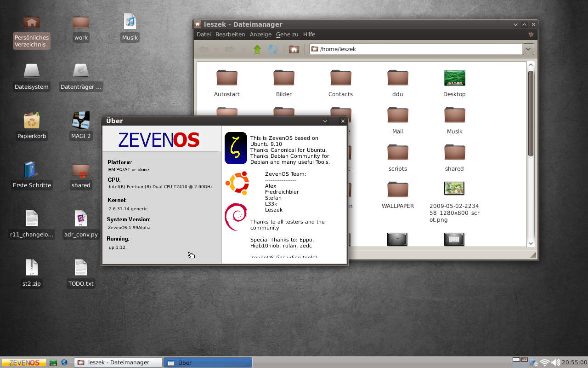This screenshot has height=368, width=588.
Task: Open the Autostart folder
Action: [x=227, y=83]
